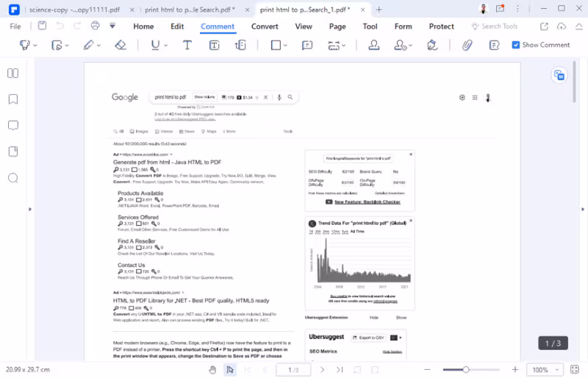The height and width of the screenshot is (378, 588).
Task: Open a new tab with plus
Action: 379,10
